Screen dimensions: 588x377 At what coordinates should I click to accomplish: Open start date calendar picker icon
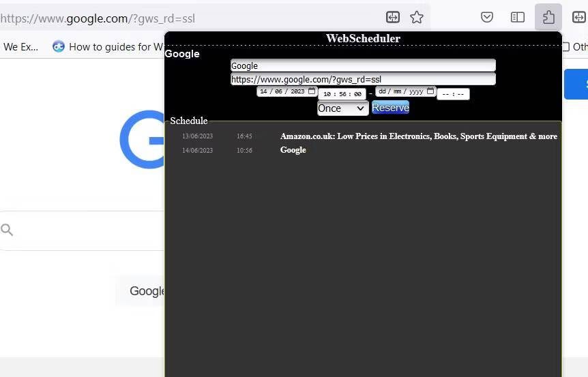click(312, 91)
